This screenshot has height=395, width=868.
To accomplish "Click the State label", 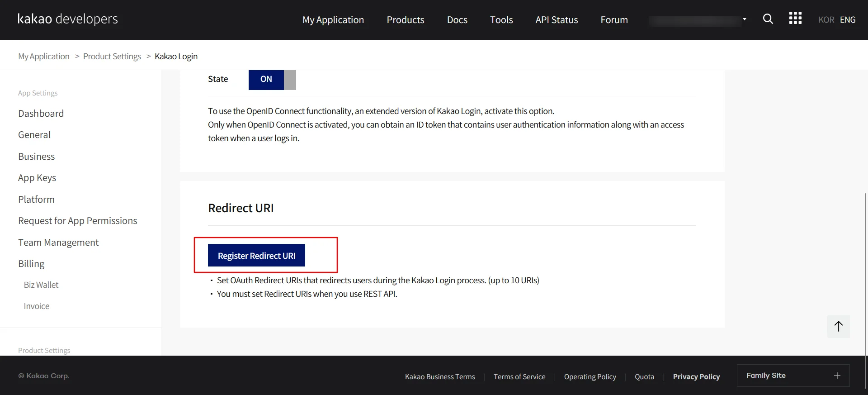I will pyautogui.click(x=218, y=79).
